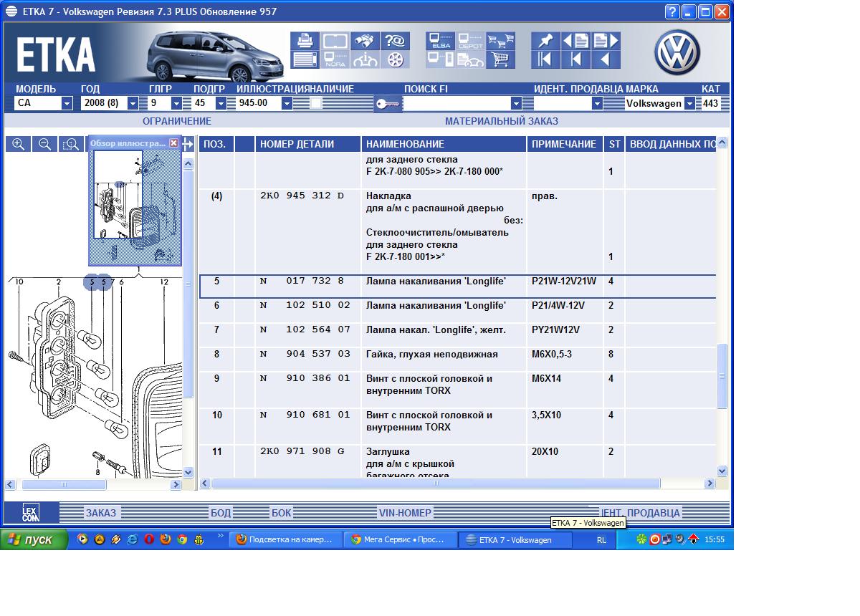Select nut part N 904 537 03
Screen dimensions: 860x616
[x=457, y=360]
